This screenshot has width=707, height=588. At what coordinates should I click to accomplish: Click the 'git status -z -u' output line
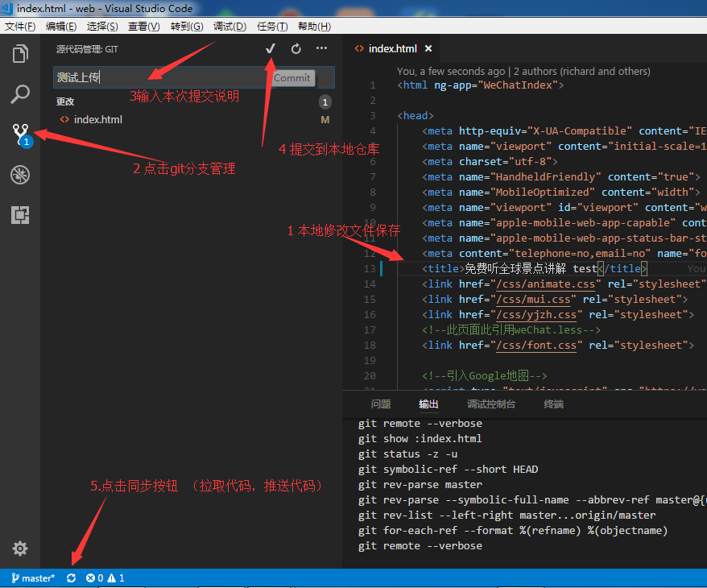(x=407, y=454)
